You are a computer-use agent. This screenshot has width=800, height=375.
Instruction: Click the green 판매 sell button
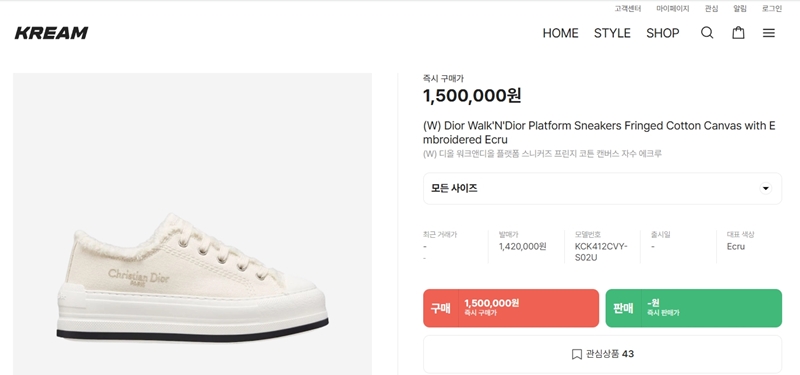[x=693, y=308]
